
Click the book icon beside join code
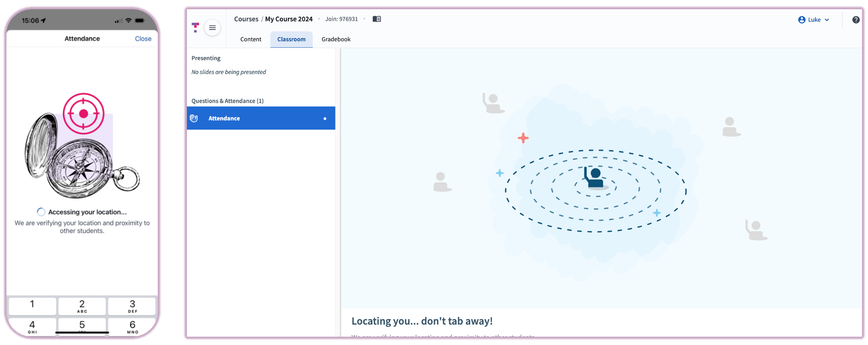(377, 19)
